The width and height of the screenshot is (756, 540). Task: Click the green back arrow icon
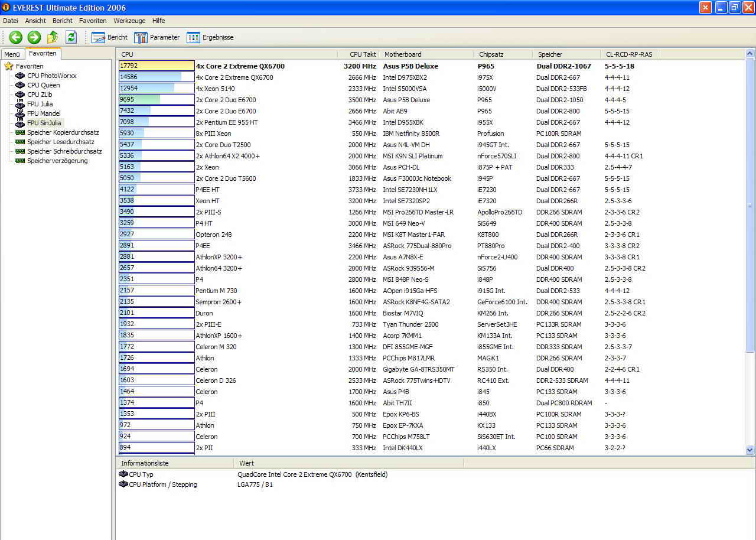coord(16,37)
